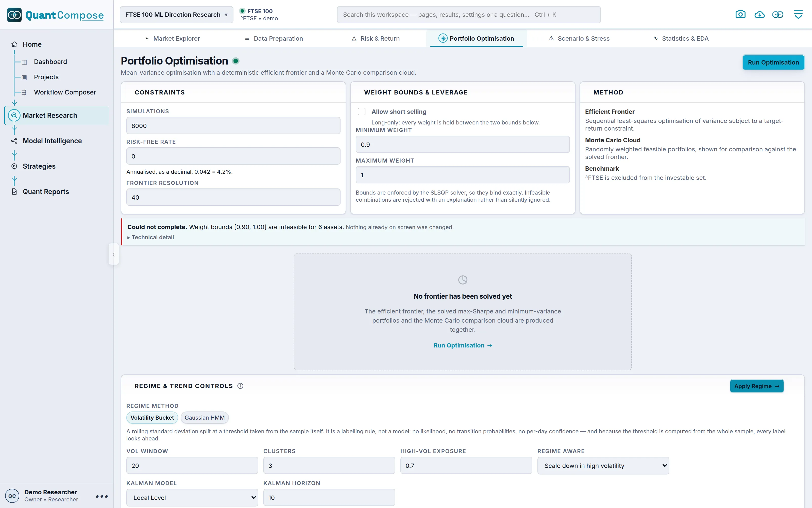Viewport: 812px width, 508px height.
Task: Expand the Technical detail disclosure
Action: pyautogui.click(x=151, y=237)
